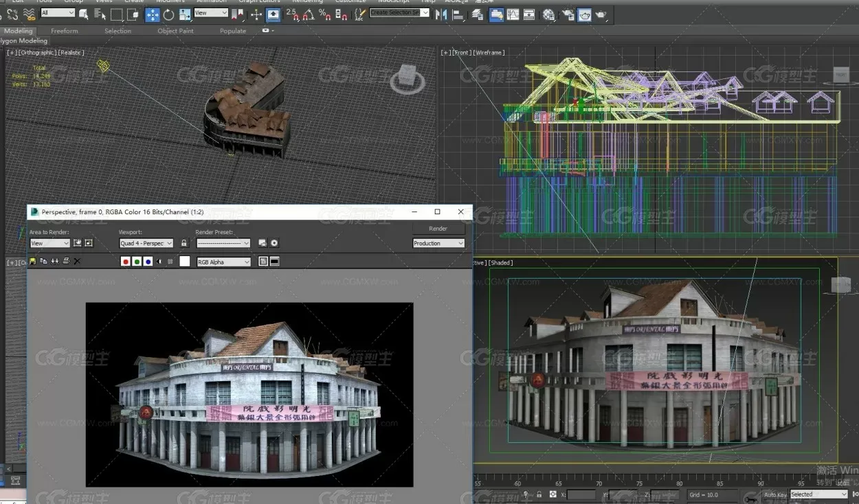Clear the rendered frame window
The height and width of the screenshot is (504, 859).
pyautogui.click(x=77, y=262)
